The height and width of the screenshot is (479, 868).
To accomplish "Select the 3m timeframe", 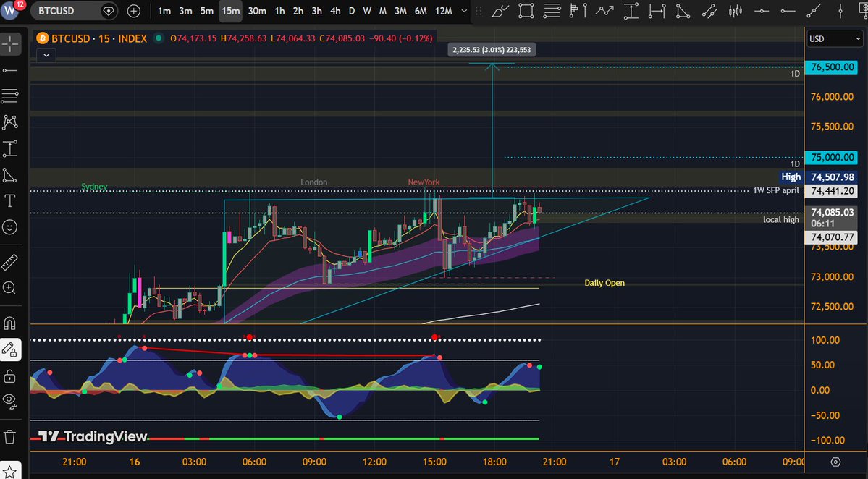I will click(185, 11).
